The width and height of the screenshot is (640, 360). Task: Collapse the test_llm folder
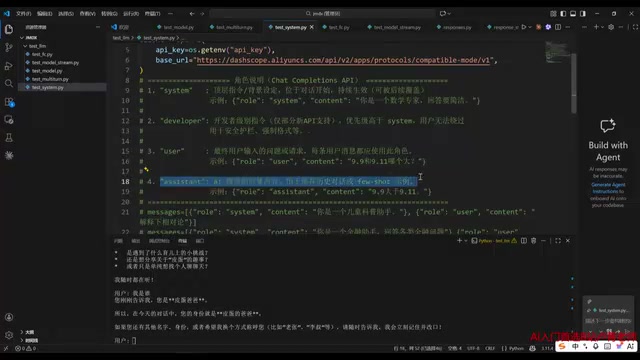[25, 46]
